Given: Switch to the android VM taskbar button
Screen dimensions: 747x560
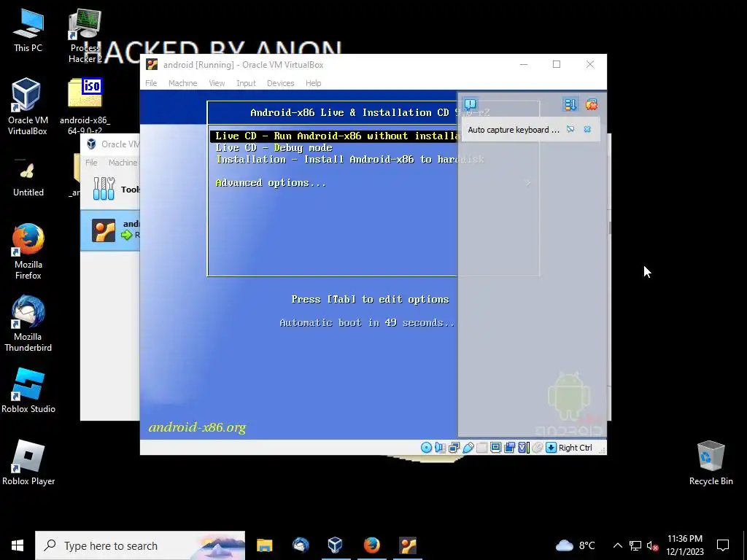Looking at the screenshot, I should pos(408,545).
